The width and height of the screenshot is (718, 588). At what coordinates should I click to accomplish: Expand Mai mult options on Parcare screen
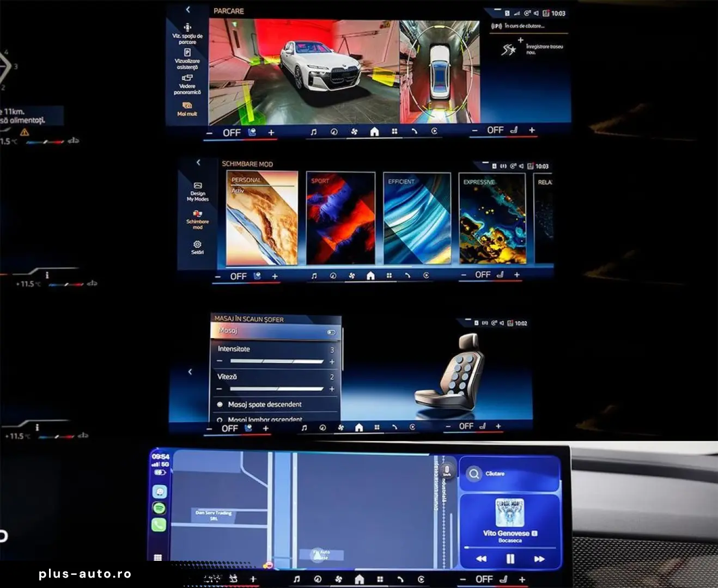(x=187, y=109)
